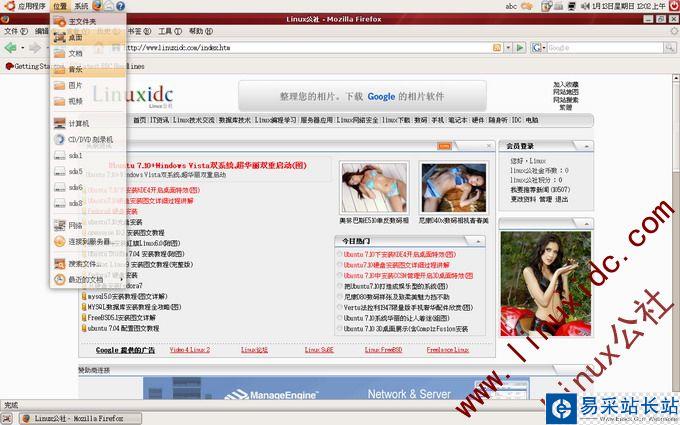
Task: Open 加入收藏 link at page top
Action: click(x=566, y=85)
